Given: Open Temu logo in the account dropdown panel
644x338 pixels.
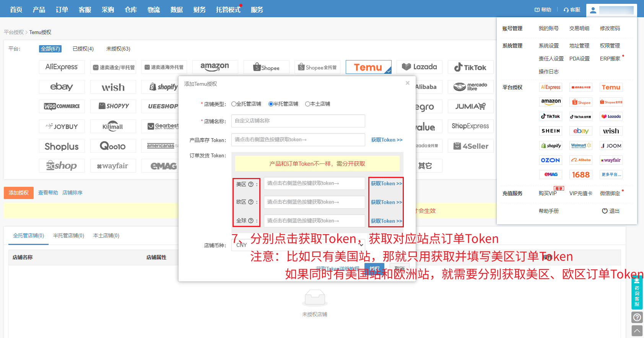Looking at the screenshot, I should [x=611, y=87].
